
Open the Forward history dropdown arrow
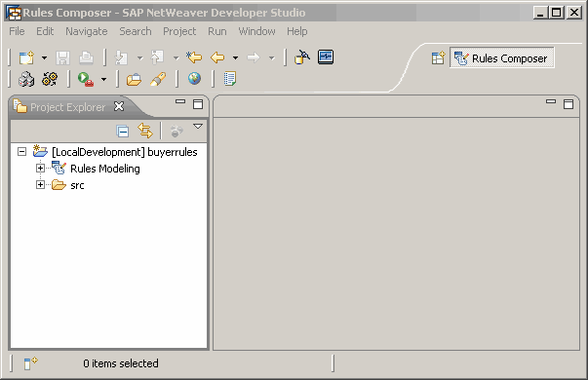point(272,58)
